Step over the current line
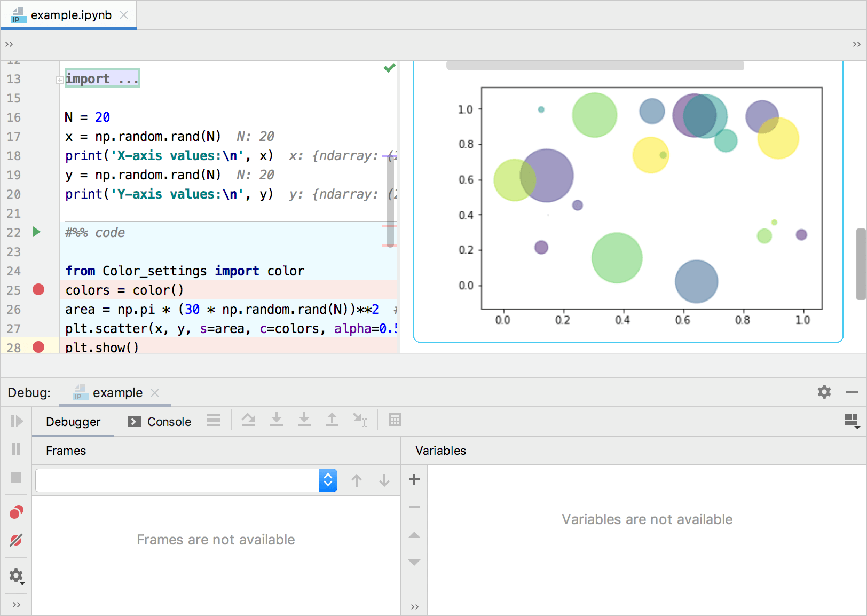867x616 pixels. coord(249,420)
